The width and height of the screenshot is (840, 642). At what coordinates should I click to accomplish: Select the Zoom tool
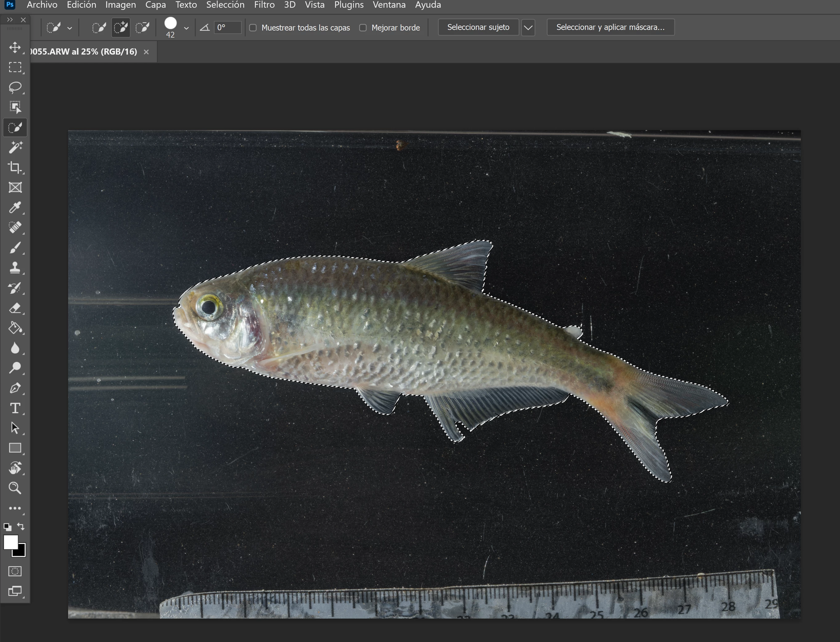click(x=15, y=488)
